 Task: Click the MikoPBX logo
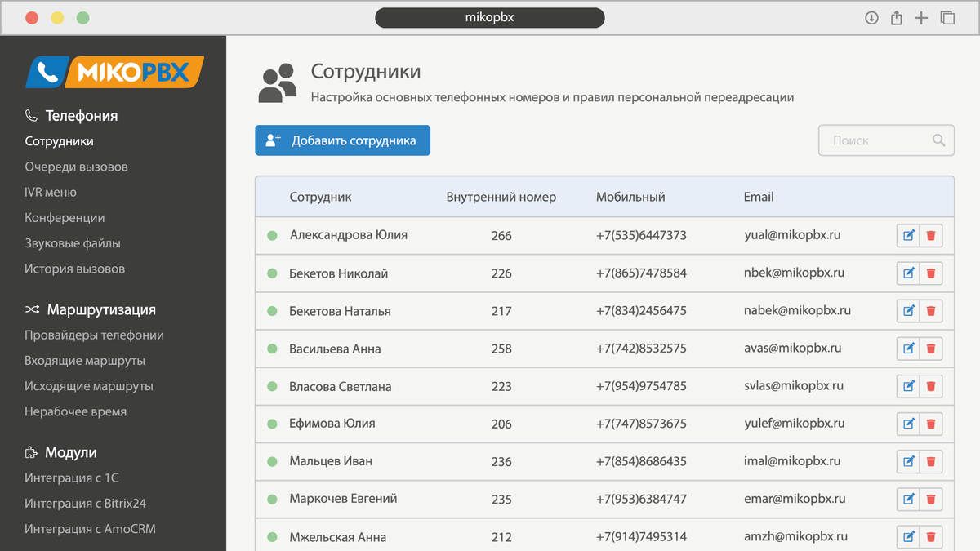pos(114,72)
